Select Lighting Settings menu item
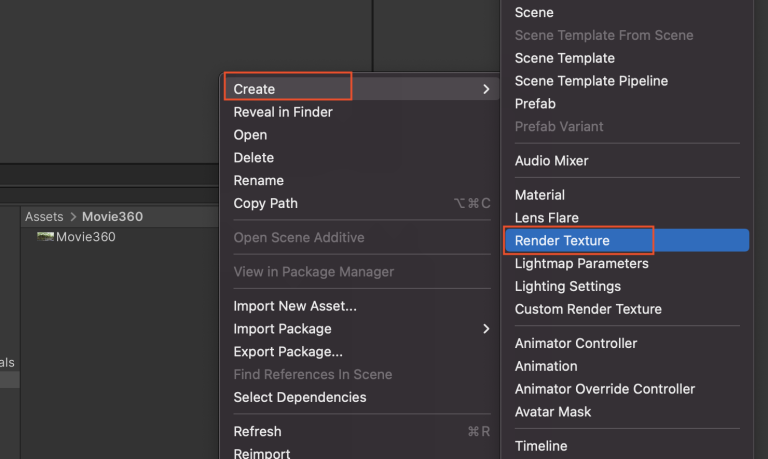Image resolution: width=768 pixels, height=459 pixels. 568,286
